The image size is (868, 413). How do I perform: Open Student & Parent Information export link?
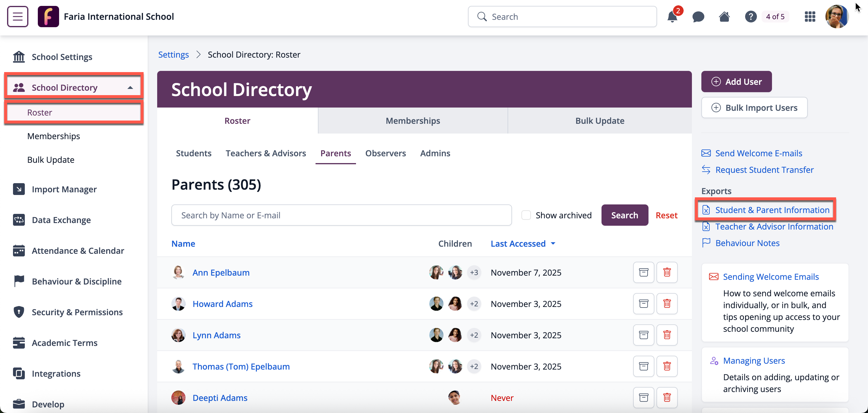[772, 210]
